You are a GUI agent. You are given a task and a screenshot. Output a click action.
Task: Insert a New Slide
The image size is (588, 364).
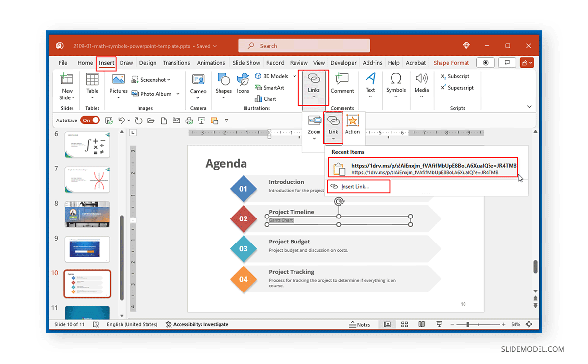[67, 87]
